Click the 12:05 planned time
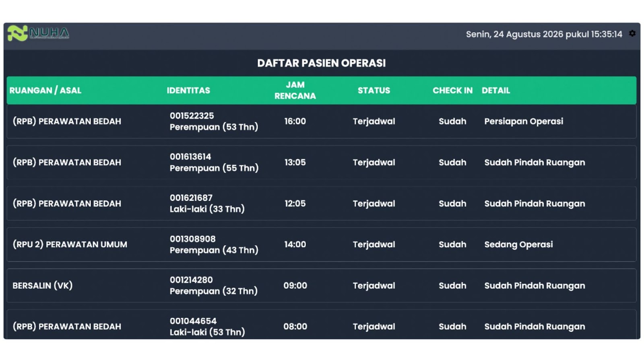The width and height of the screenshot is (644, 362). [x=295, y=204]
